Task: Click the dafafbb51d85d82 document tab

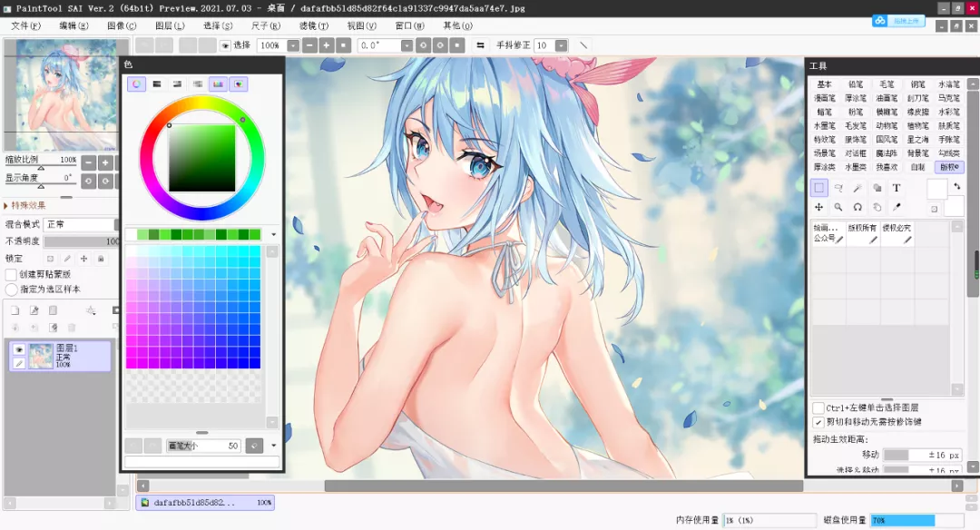Action: pyautogui.click(x=205, y=503)
